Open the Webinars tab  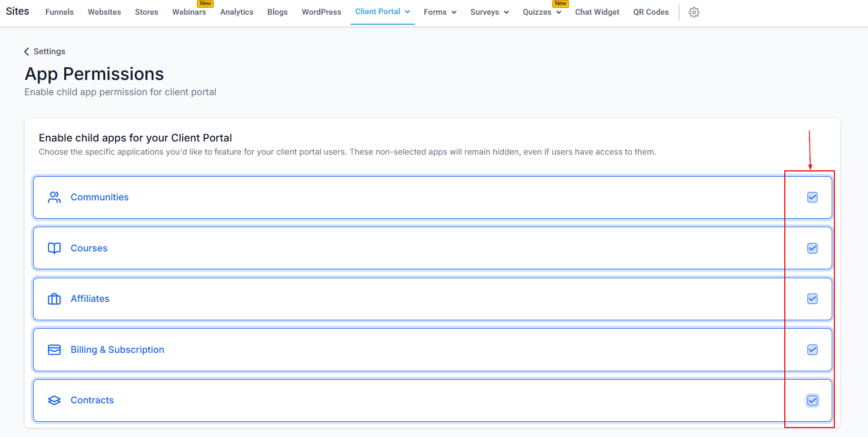(189, 12)
